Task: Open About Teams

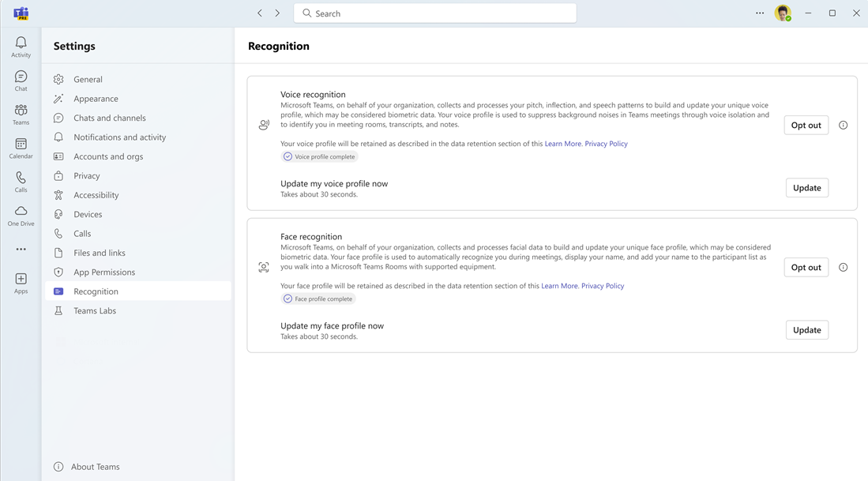Action: [x=86, y=467]
